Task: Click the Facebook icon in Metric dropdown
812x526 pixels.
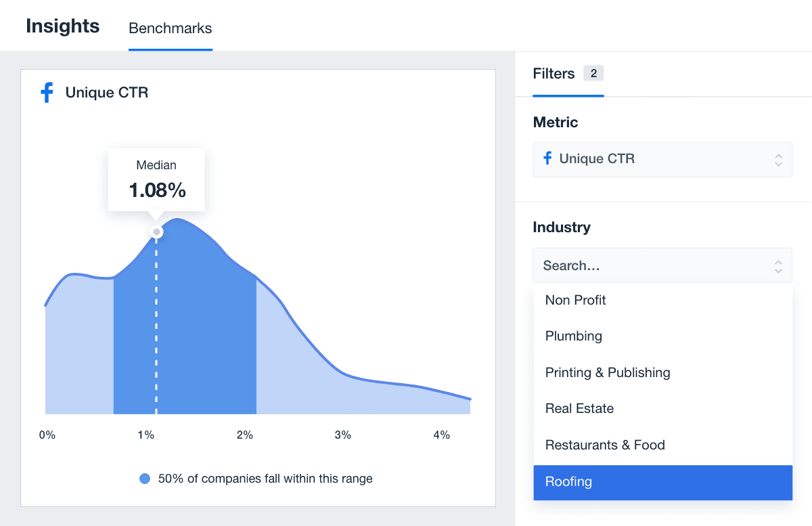Action: click(547, 158)
